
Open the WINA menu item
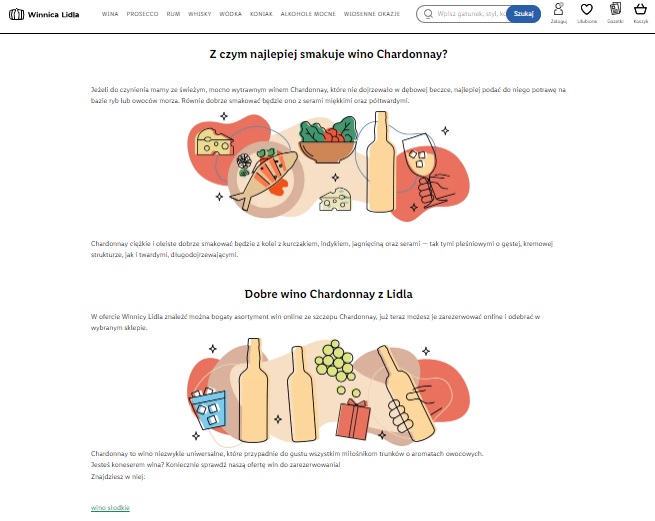click(110, 14)
